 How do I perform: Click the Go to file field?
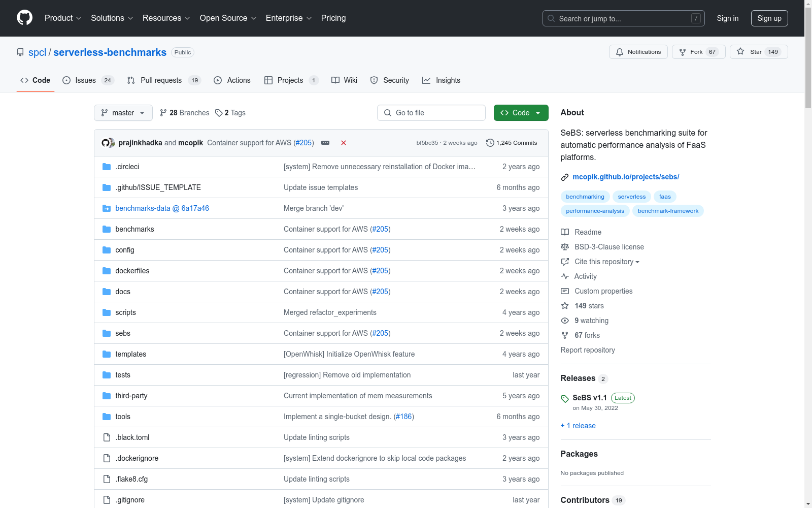click(431, 113)
